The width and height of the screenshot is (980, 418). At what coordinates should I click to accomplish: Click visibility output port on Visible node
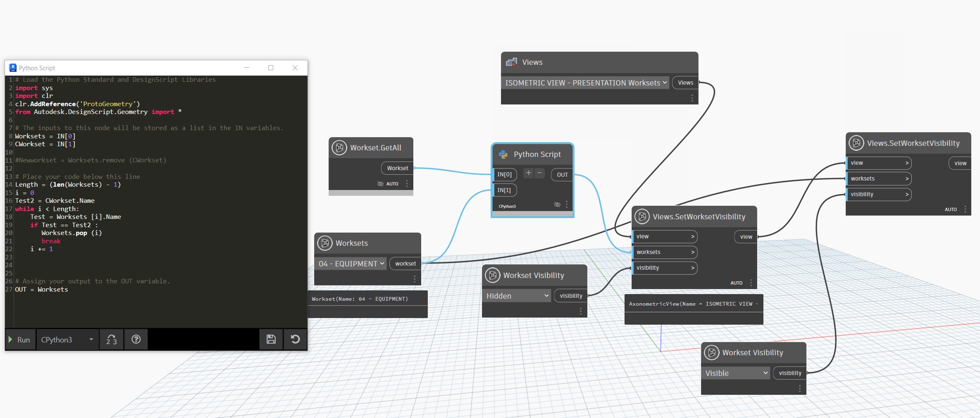pyautogui.click(x=790, y=373)
